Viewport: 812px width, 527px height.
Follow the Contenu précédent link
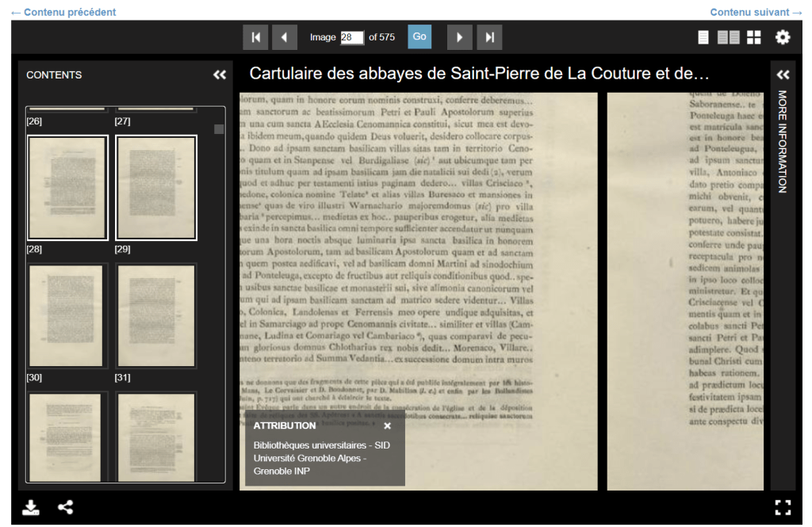63,12
